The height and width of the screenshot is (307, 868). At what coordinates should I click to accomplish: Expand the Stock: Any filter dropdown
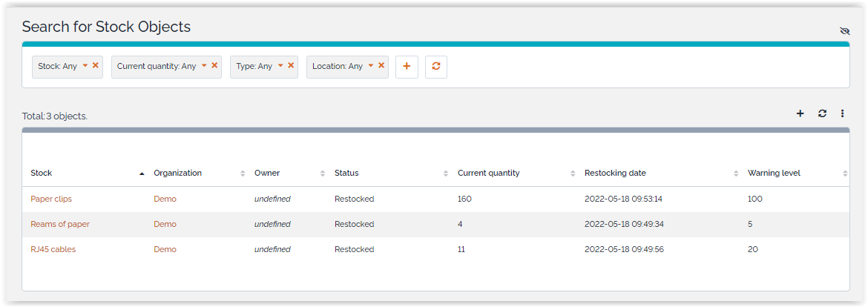pyautogui.click(x=85, y=65)
